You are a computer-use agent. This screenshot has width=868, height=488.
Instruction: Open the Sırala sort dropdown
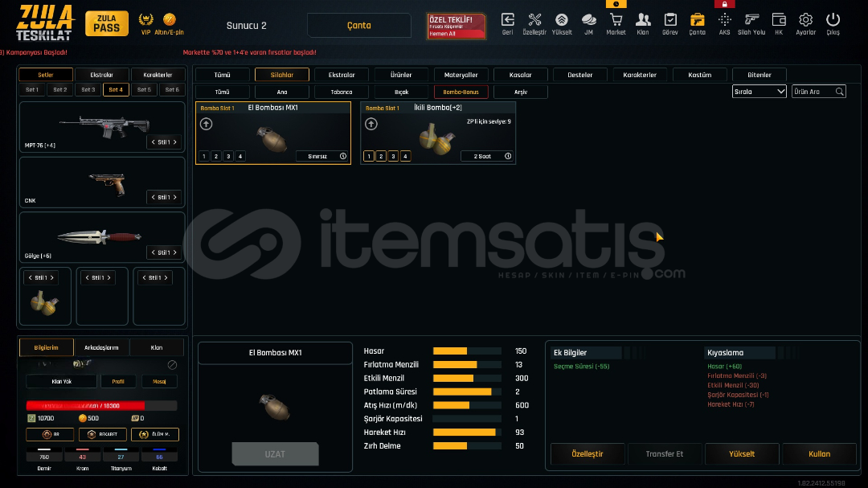coord(759,92)
